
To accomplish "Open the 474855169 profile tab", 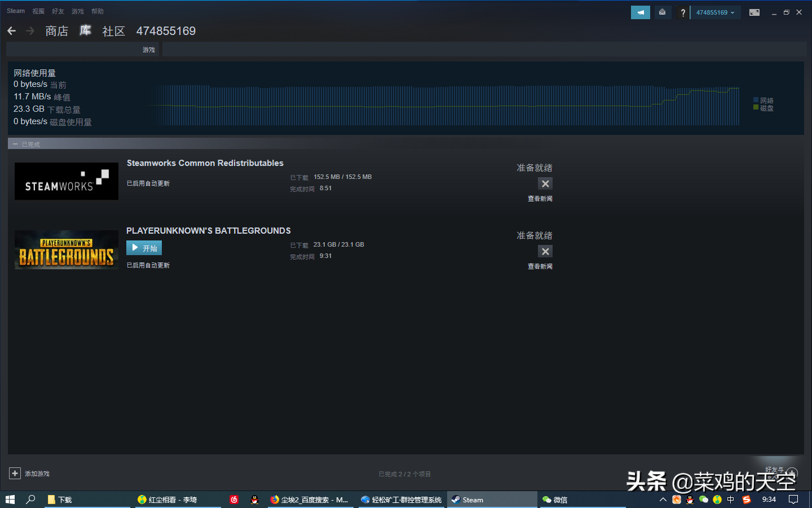I will point(166,31).
